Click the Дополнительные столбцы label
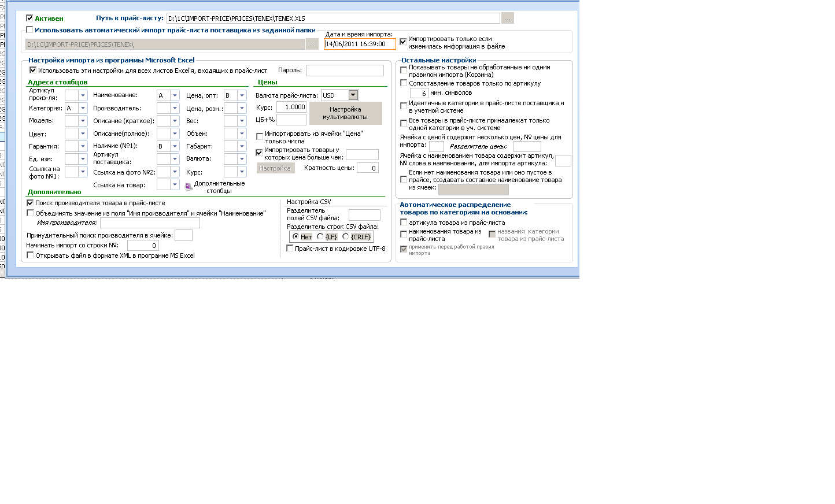Screen dimensions: 835x504 [x=219, y=187]
